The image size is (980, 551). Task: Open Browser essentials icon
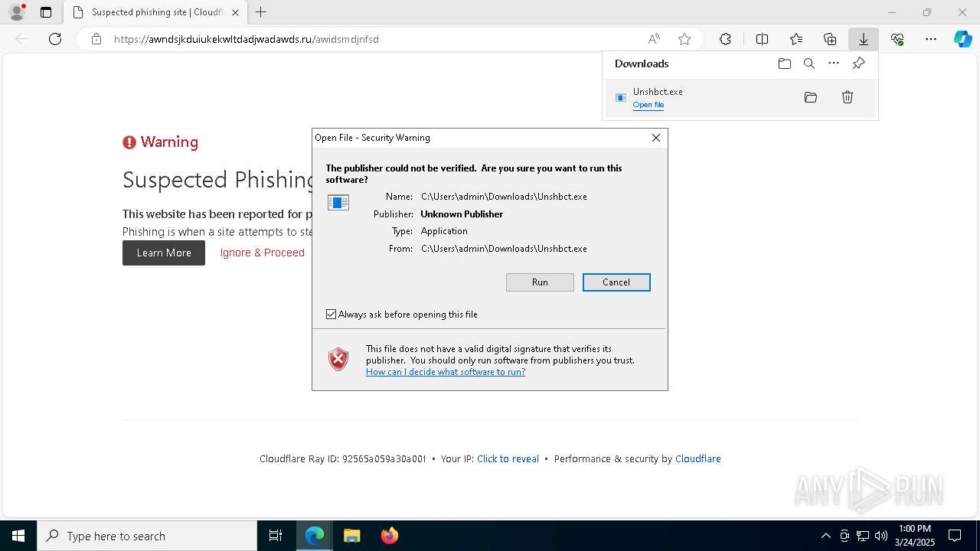click(x=897, y=39)
